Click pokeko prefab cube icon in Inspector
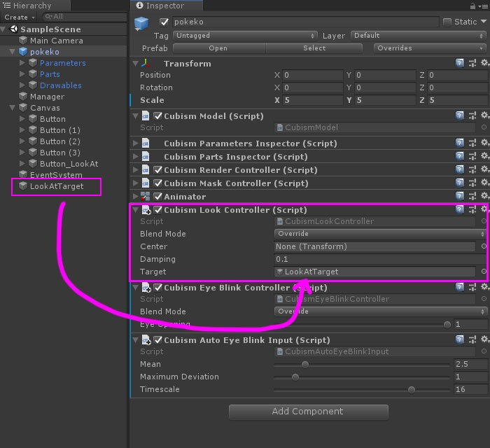The image size is (490, 448). pos(141,24)
